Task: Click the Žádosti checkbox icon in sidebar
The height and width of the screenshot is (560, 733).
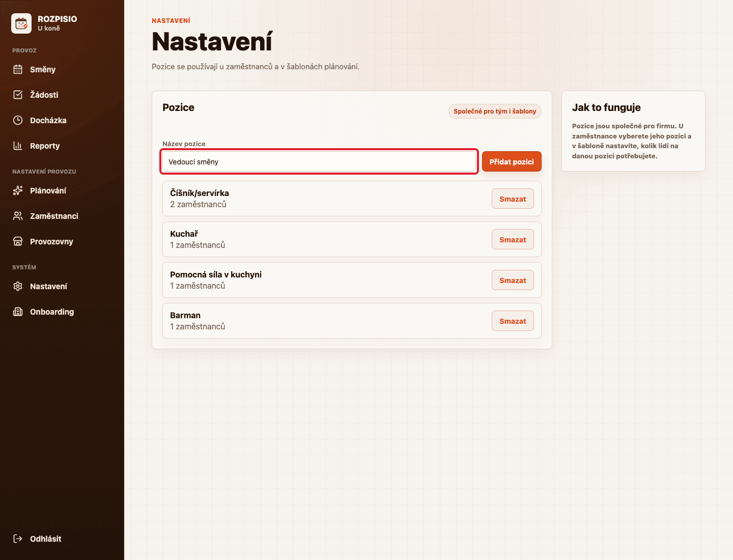Action: (18, 95)
